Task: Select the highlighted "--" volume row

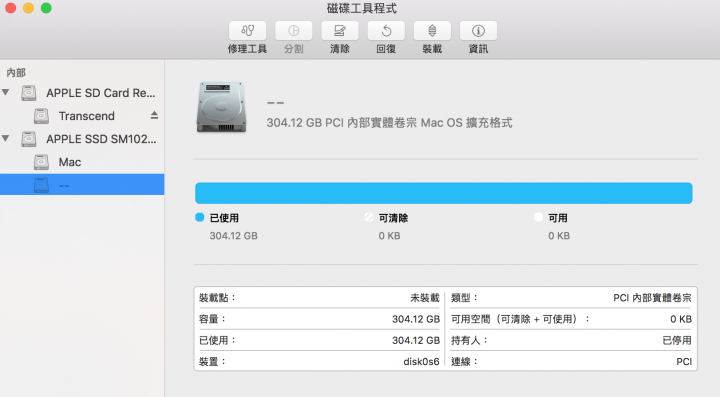Action: tap(82, 185)
